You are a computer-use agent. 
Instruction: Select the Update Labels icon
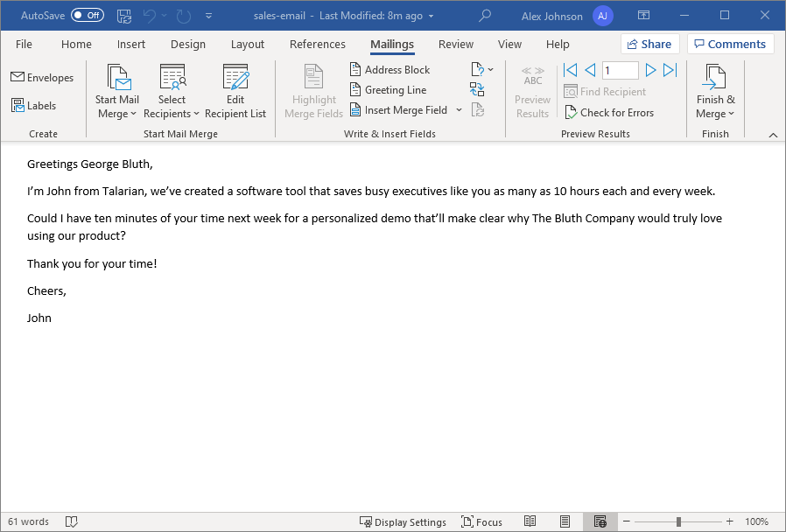477,109
